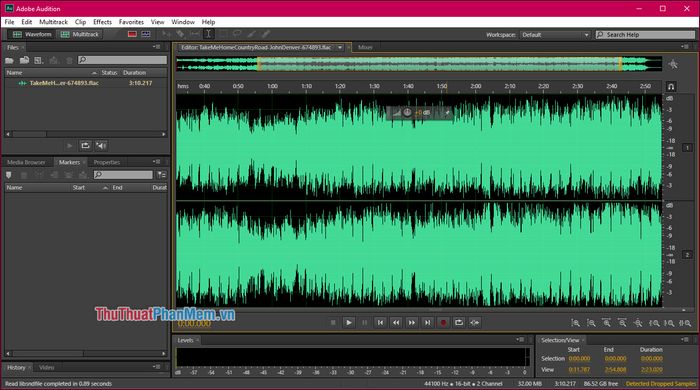The height and width of the screenshot is (390, 700).
Task: Click Move Playhead to Previous button
Action: (380, 322)
